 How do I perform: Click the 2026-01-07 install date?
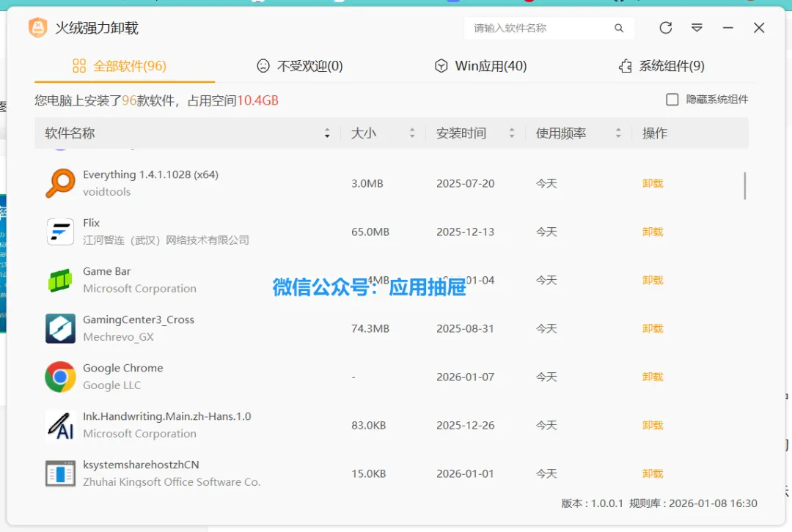point(465,377)
